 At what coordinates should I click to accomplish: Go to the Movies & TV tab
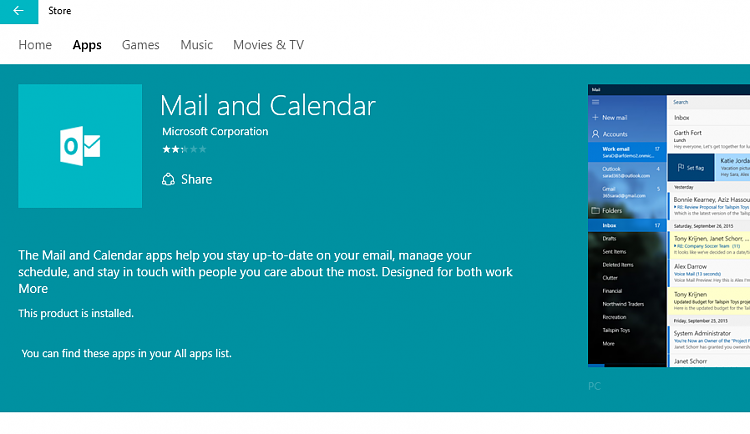pos(268,45)
